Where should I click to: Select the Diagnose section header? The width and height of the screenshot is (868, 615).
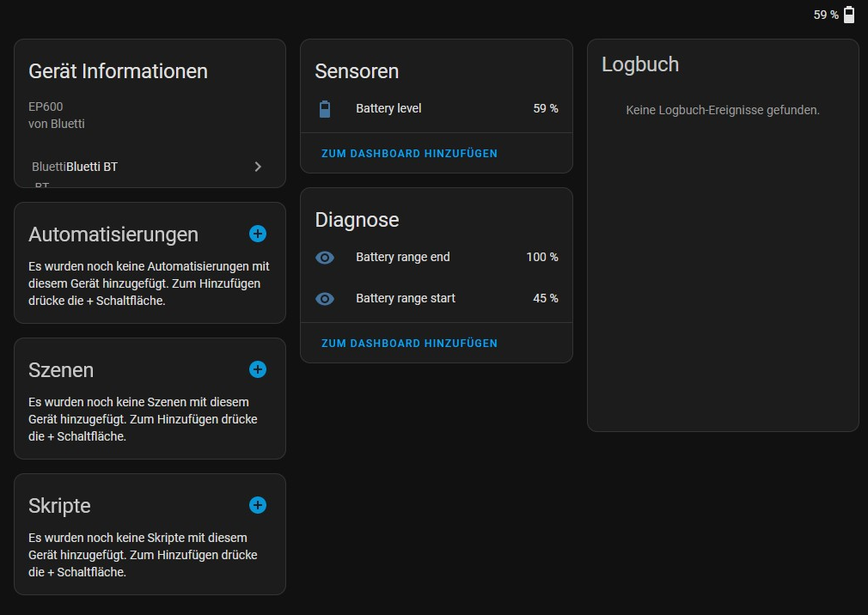(357, 220)
